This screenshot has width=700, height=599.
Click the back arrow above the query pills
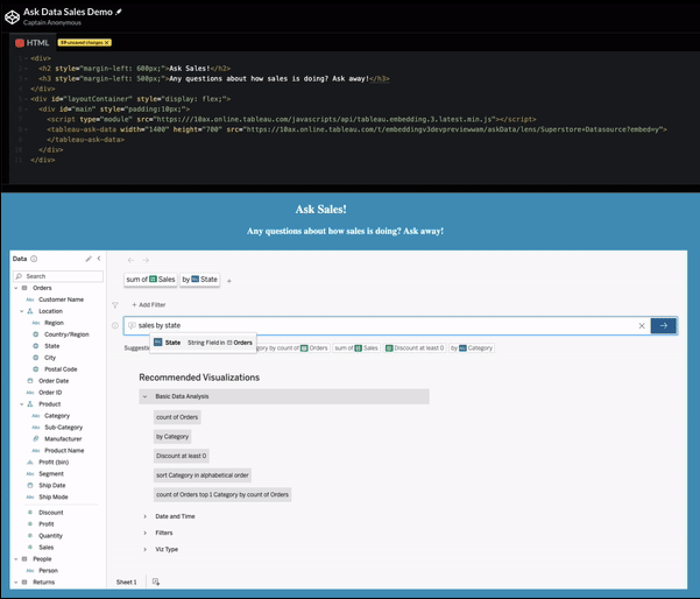[x=131, y=260]
